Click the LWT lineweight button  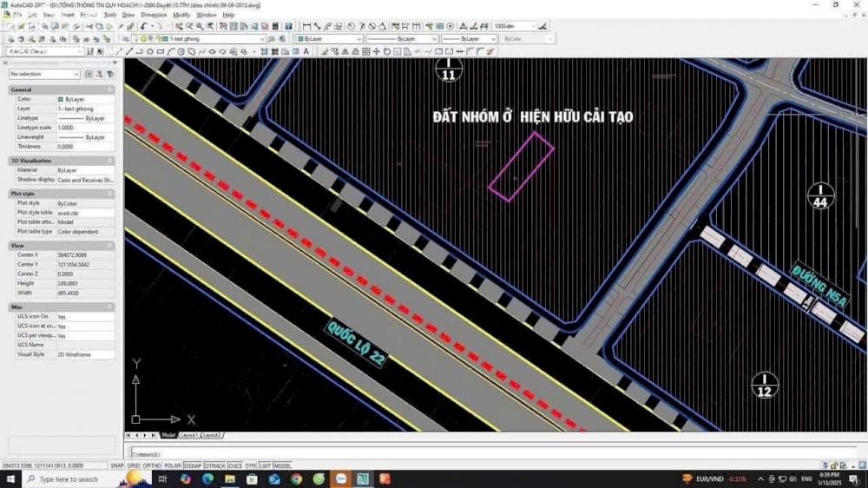[x=265, y=465]
